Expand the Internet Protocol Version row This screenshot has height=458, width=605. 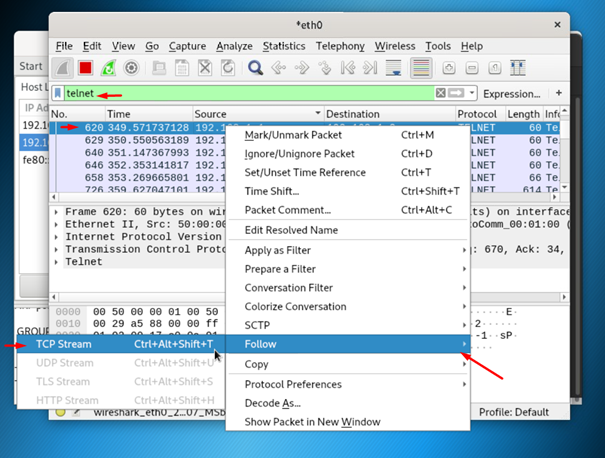[x=56, y=237]
